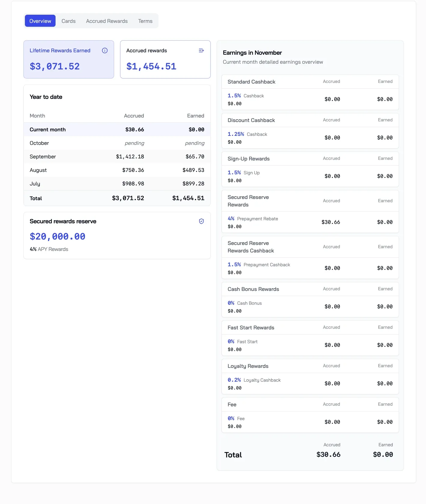The width and height of the screenshot is (426, 504).
Task: Go to the Accrued Rewards tab
Action: (x=107, y=21)
